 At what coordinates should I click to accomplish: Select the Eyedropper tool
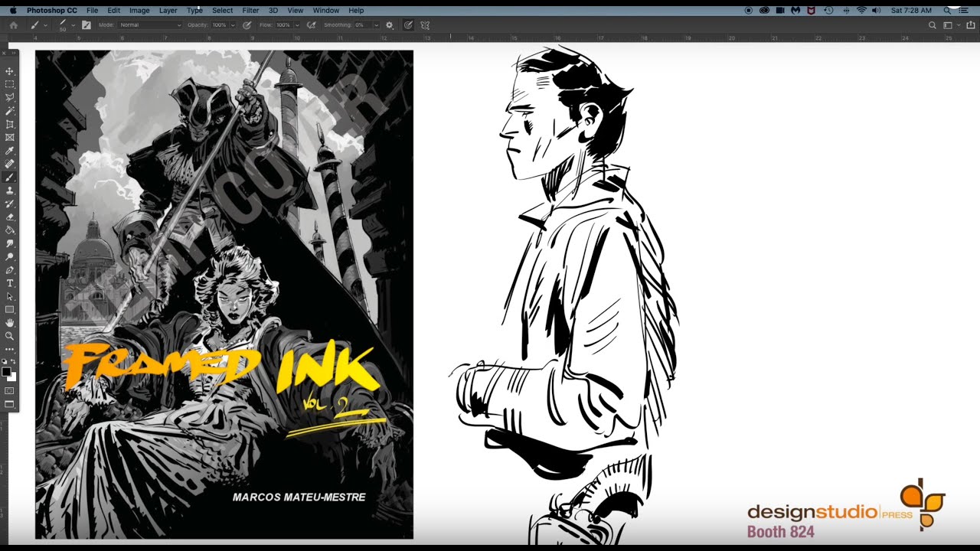click(x=10, y=151)
